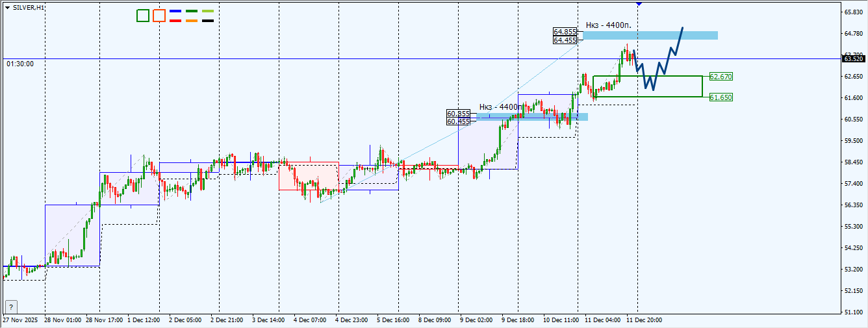This screenshot has width=868, height=328.
Task: Click the 5 Dec 16:00 time label
Action: (393, 320)
